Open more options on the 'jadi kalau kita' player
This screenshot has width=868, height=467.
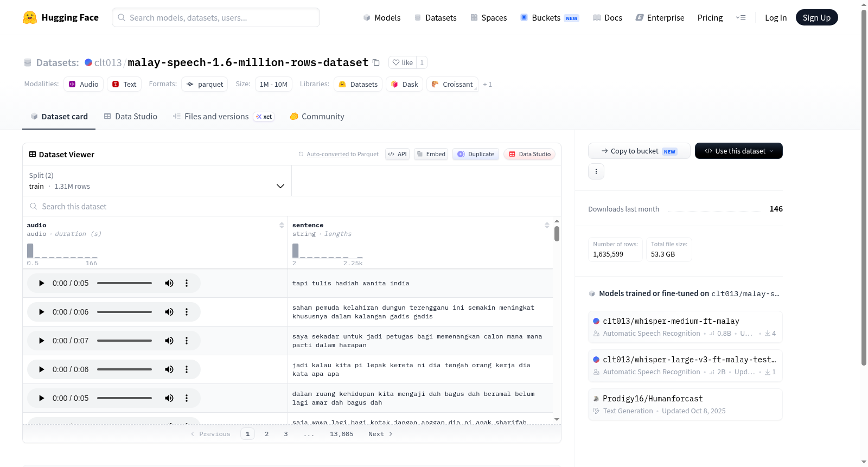pyautogui.click(x=187, y=369)
